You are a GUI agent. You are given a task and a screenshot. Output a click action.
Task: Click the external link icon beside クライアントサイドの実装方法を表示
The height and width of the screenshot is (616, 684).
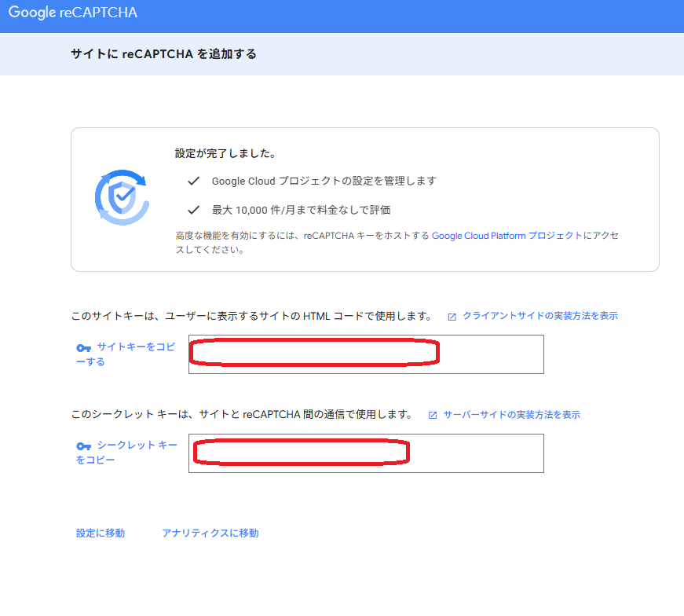coord(452,317)
